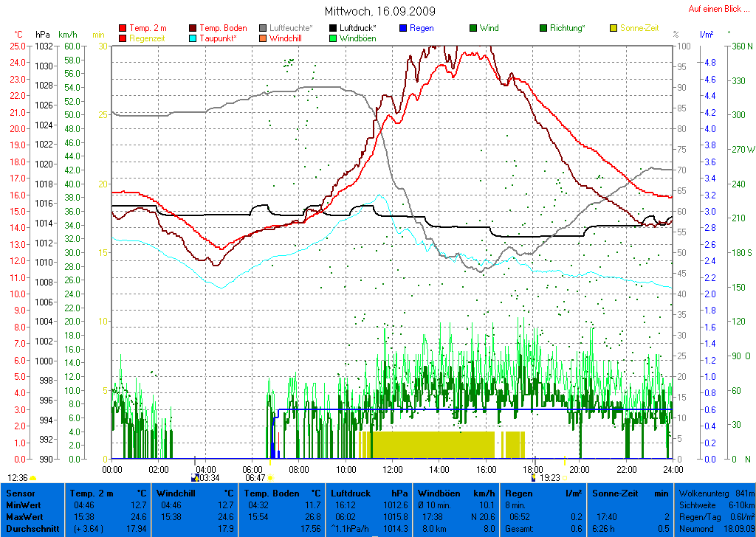Screen dimensions: 756x537
Task: Open the 'Auf einen Blick ...' link
Action: pos(718,9)
